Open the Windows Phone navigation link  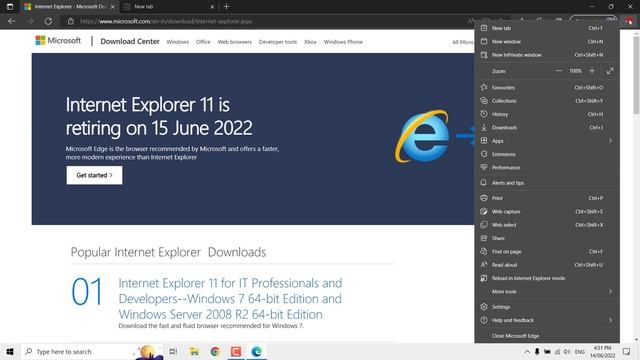(x=343, y=42)
